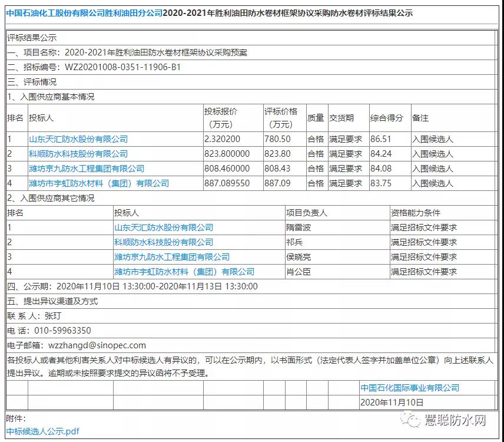This screenshot has height=442, width=504.
Task: Open the 中国石油化工股份有限公司胜利油田分公司 title link
Action: (x=84, y=13)
